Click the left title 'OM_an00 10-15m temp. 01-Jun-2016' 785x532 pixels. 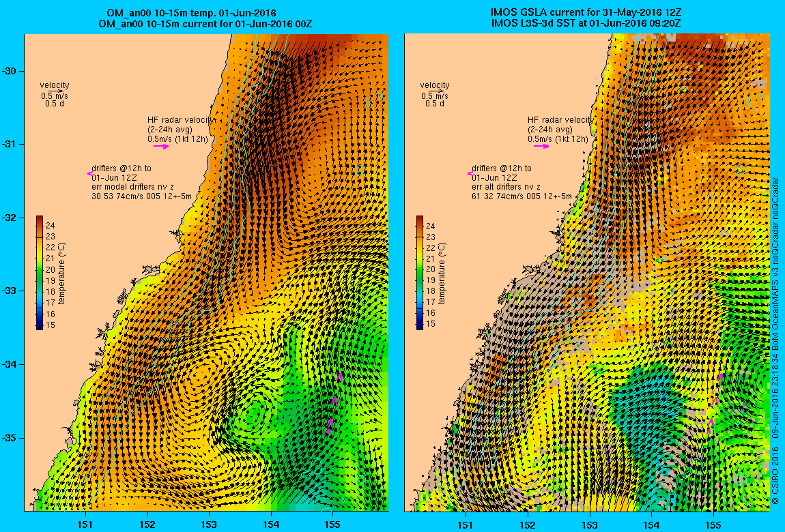191,13
